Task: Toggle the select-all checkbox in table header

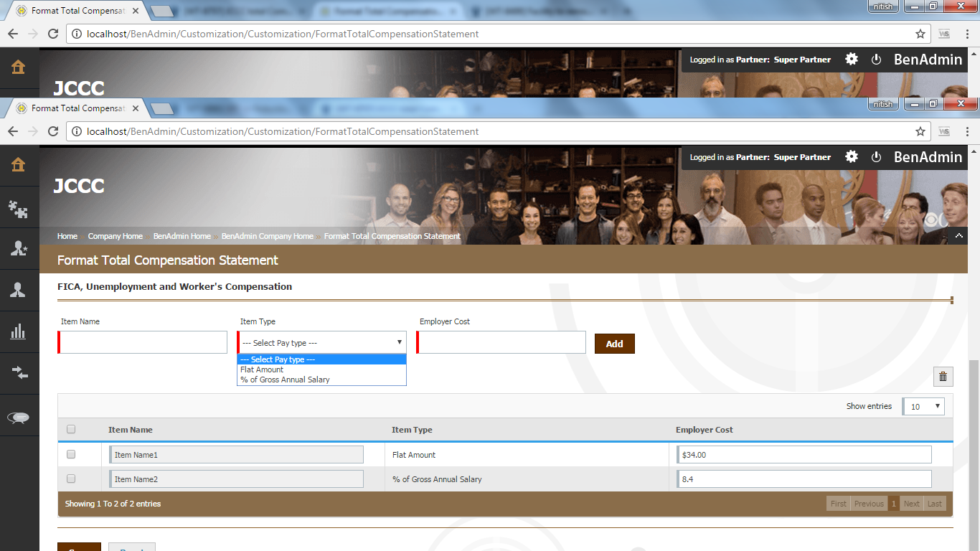Action: pyautogui.click(x=71, y=429)
